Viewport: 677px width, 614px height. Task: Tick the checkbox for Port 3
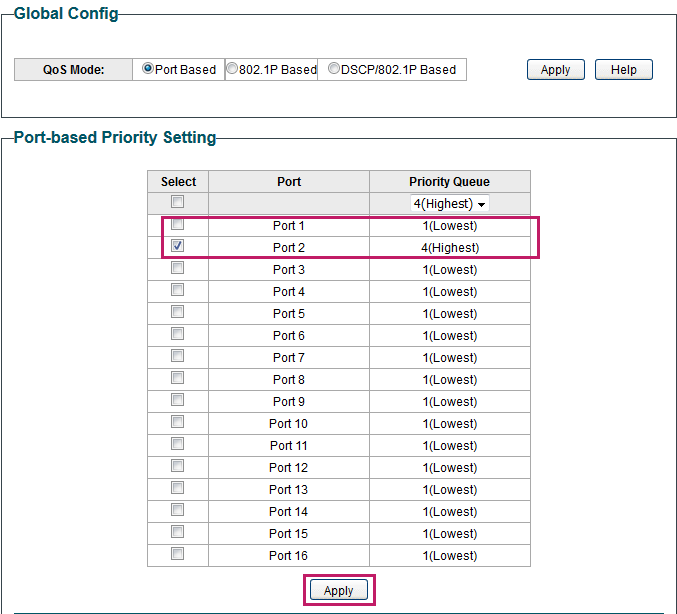coord(178,268)
